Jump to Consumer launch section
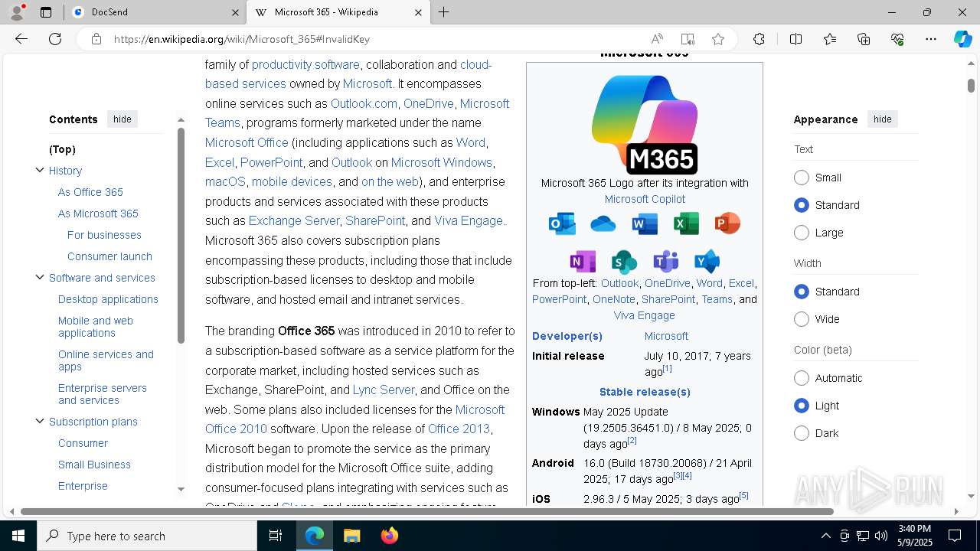 109,256
